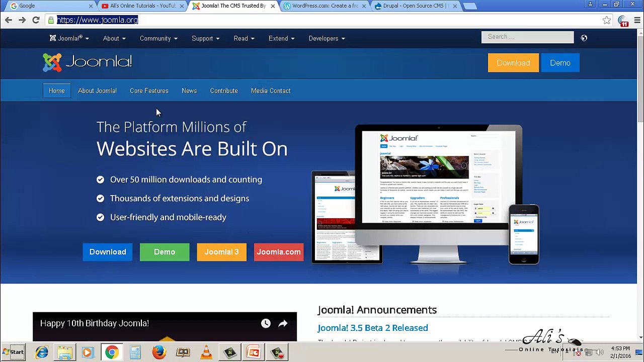Go to the News page
644x362 pixels.
[x=189, y=90]
